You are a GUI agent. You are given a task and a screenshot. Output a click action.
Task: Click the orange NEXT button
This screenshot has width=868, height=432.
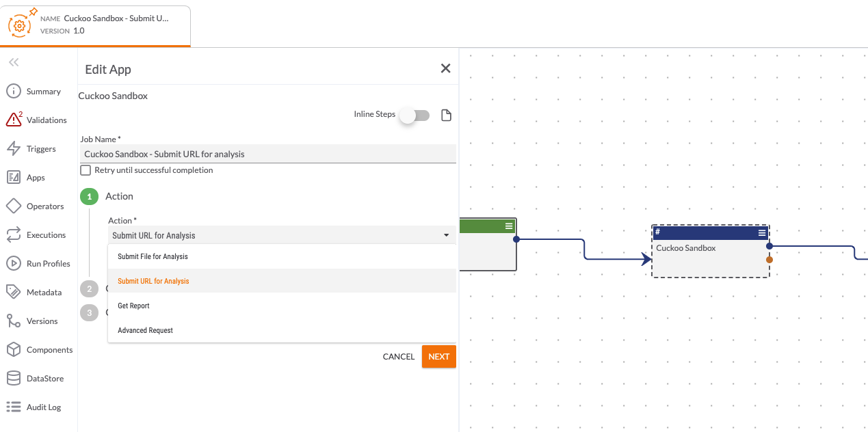(x=439, y=357)
